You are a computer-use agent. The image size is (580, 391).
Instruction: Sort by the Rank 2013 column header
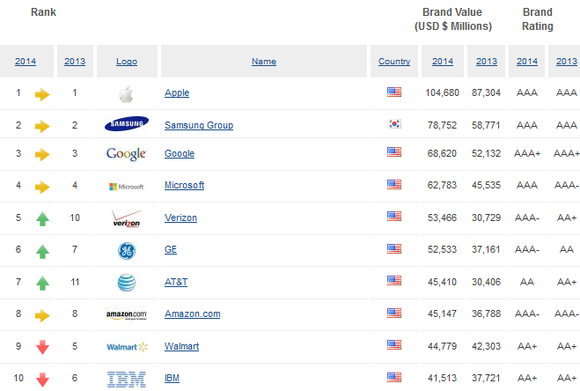[75, 61]
